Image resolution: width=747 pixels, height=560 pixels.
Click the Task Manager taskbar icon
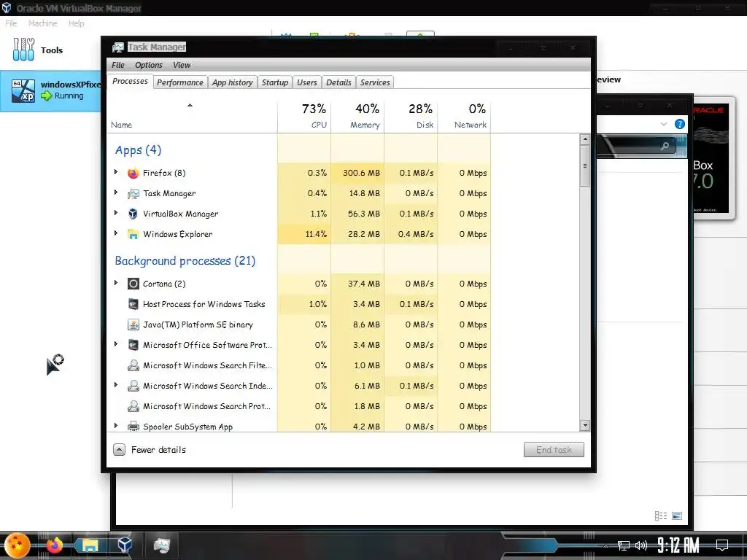coord(161,545)
